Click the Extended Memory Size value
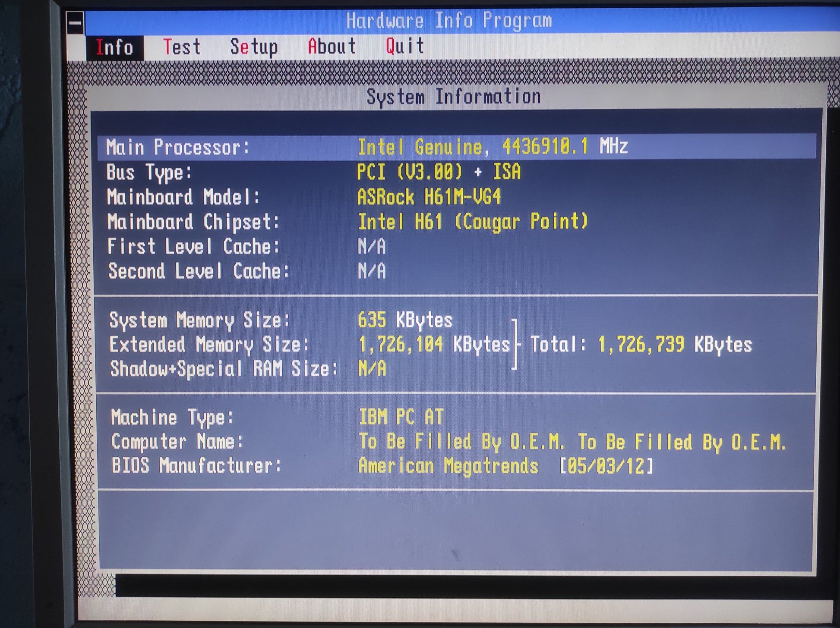 (x=434, y=345)
